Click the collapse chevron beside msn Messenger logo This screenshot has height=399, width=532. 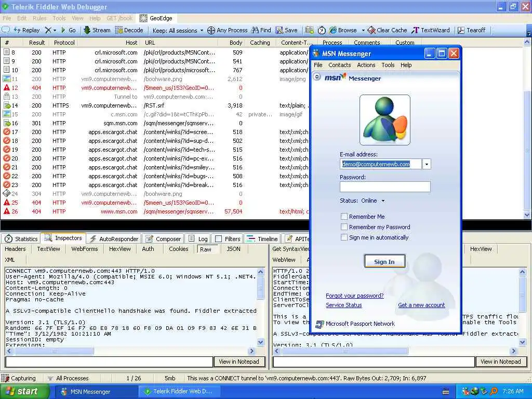[316, 77]
